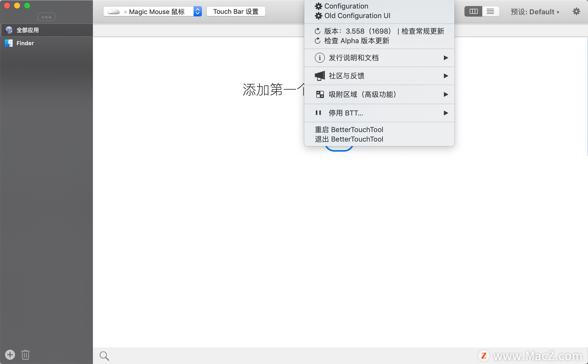Click the Configuration settings gear icon
Viewport: 588px width, 364px height.
click(318, 6)
